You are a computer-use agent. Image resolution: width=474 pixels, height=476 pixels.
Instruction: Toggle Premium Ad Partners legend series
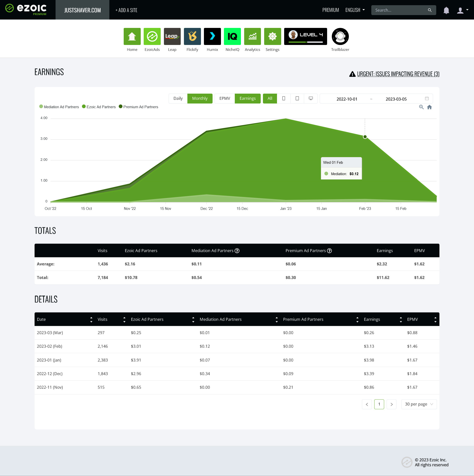(138, 107)
